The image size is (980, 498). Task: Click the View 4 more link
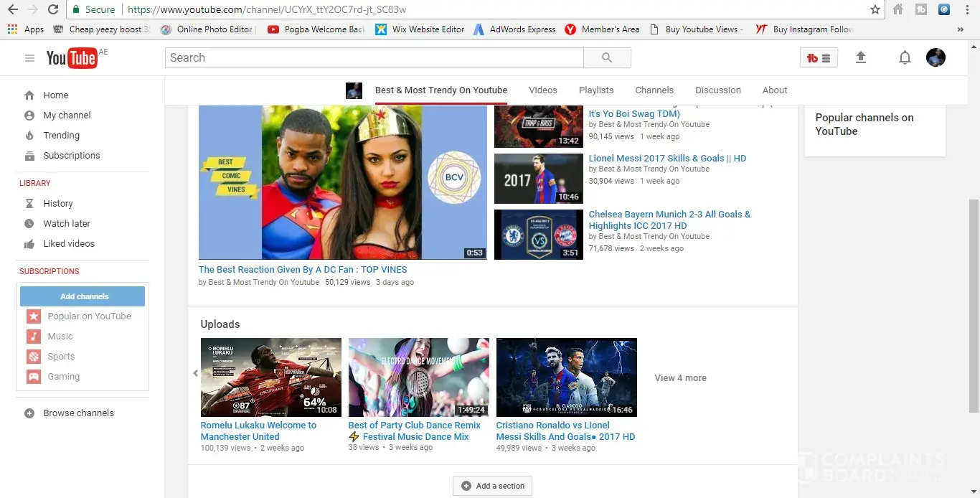[x=680, y=378]
